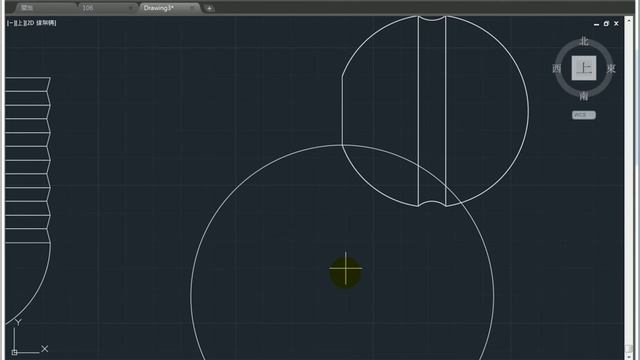Open the 2D wireframe visual style menu
The height and width of the screenshot is (360, 640).
(x=40, y=23)
